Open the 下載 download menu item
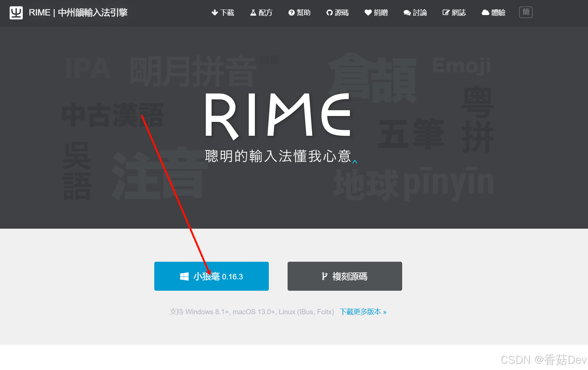The height and width of the screenshot is (370, 588). 223,13
